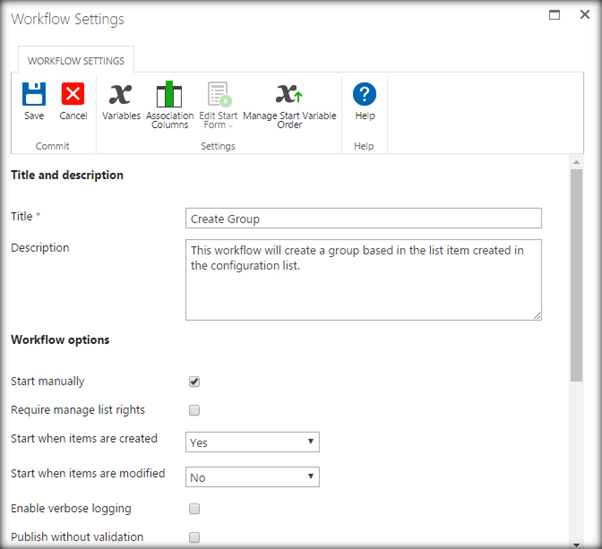Tick the Enable verbose logging checkbox

(195, 509)
